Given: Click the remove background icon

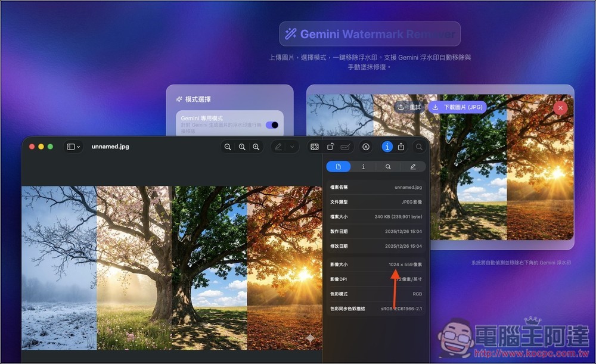Looking at the screenshot, I should (315, 147).
